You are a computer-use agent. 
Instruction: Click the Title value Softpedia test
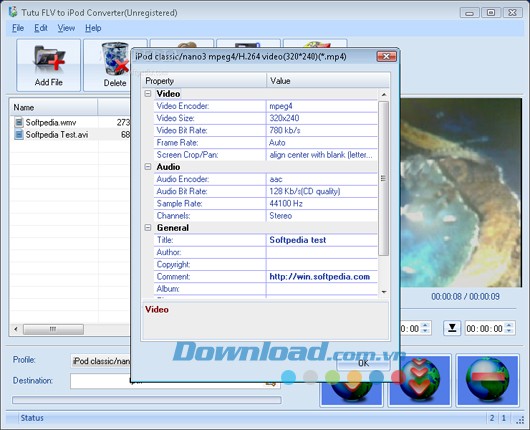(321, 240)
